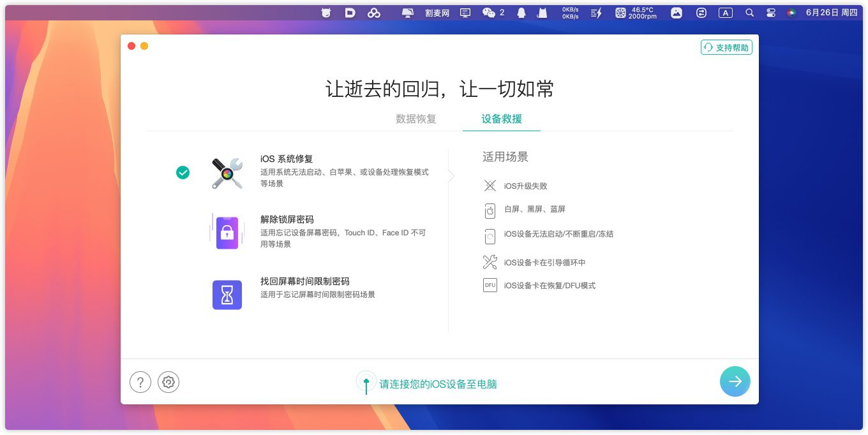
Task: Click the iOS 系统修复 wrench icon
Action: coord(227,173)
